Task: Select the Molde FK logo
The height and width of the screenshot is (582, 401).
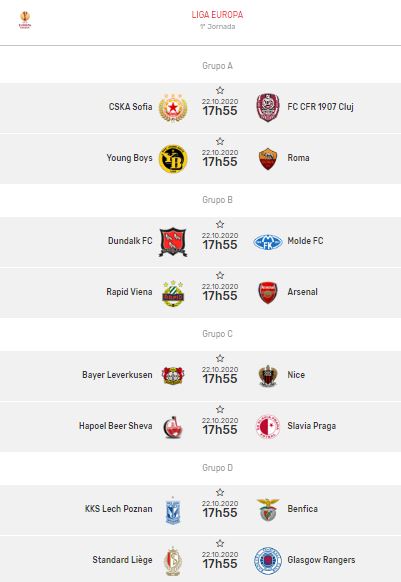Action: pyautogui.click(x=268, y=242)
